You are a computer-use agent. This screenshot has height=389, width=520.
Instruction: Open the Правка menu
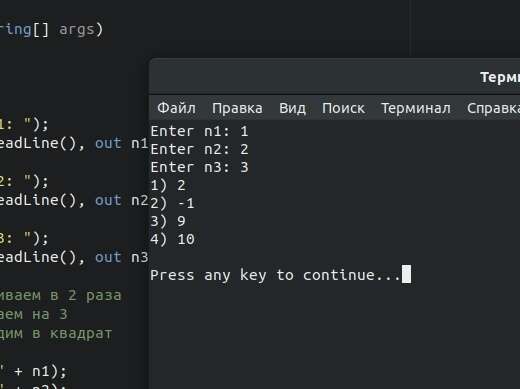(x=237, y=108)
